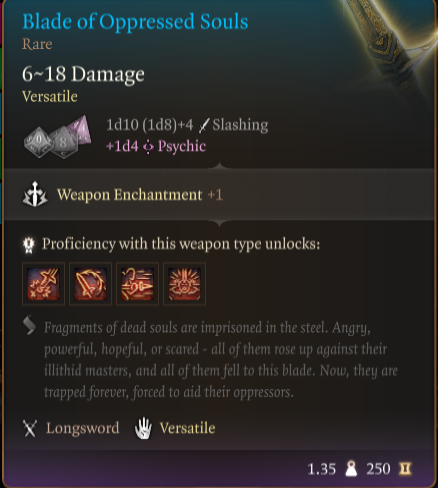
Task: Click the crossed swords Longsword icon
Action: pos(30,428)
